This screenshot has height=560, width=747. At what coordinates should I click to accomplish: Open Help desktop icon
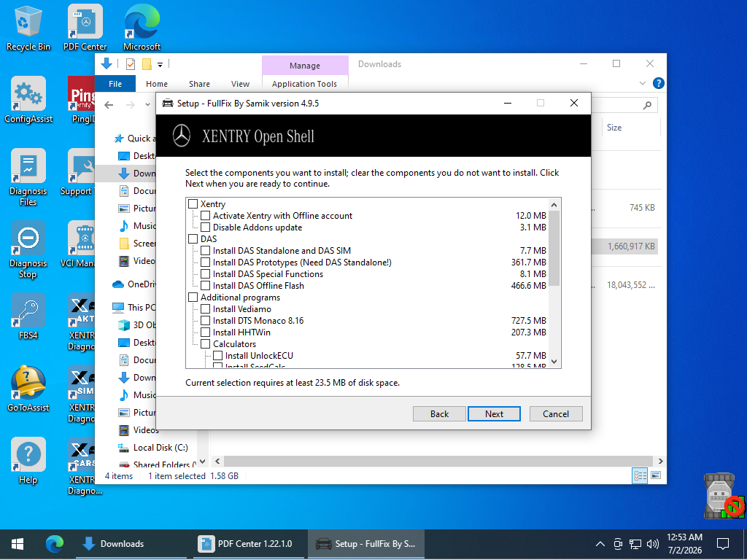(x=28, y=461)
